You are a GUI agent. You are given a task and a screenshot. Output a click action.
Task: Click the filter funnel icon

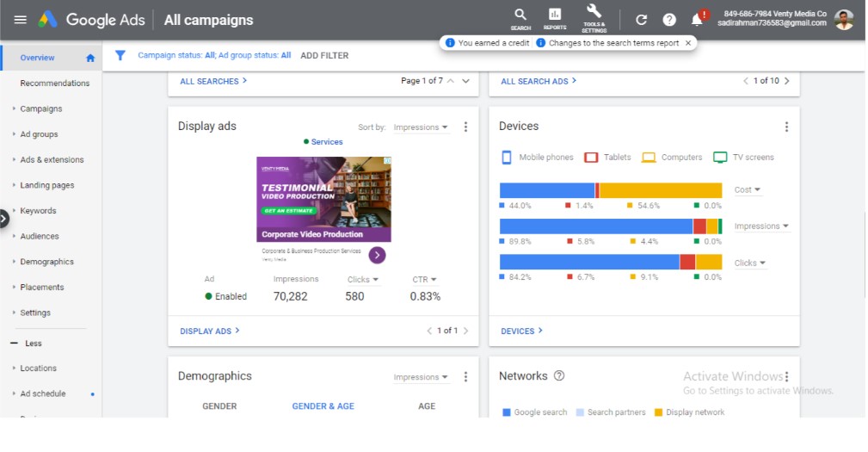point(120,55)
